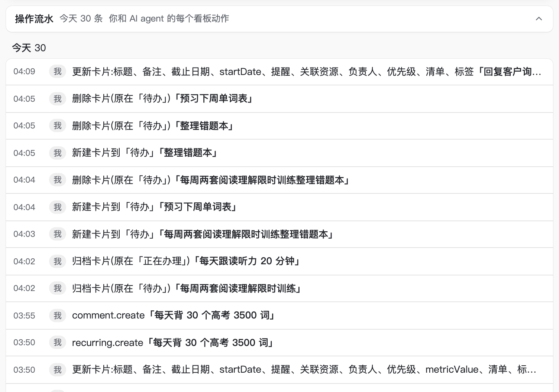The height and width of the screenshot is (392, 559).
Task: Click 我 badge beside 新建卡片到「待办」「整理错题本」
Action: point(58,153)
